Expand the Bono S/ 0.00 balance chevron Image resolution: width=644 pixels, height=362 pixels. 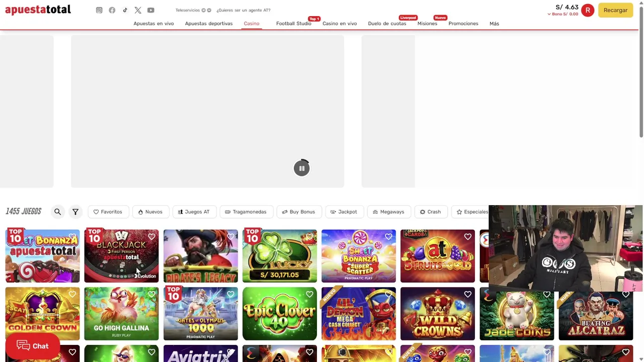point(549,14)
